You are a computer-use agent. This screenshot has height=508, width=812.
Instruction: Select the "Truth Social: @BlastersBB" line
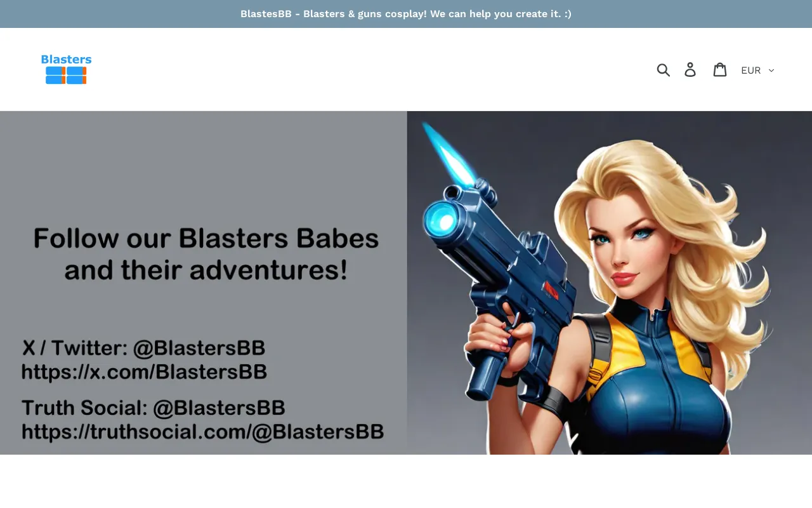153,408
